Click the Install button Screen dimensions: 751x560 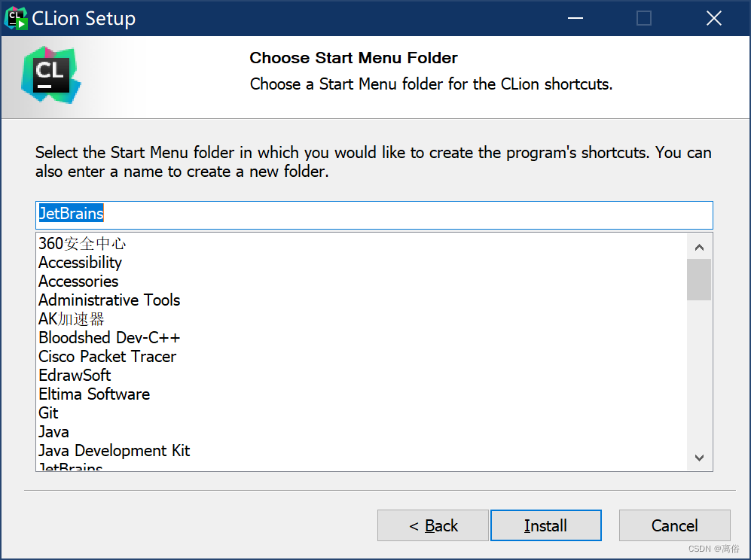click(545, 525)
